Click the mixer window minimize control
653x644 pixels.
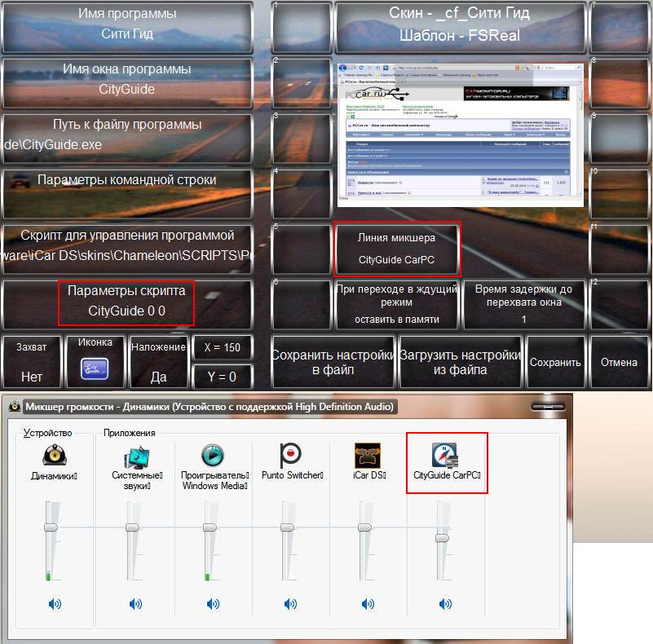click(548, 407)
